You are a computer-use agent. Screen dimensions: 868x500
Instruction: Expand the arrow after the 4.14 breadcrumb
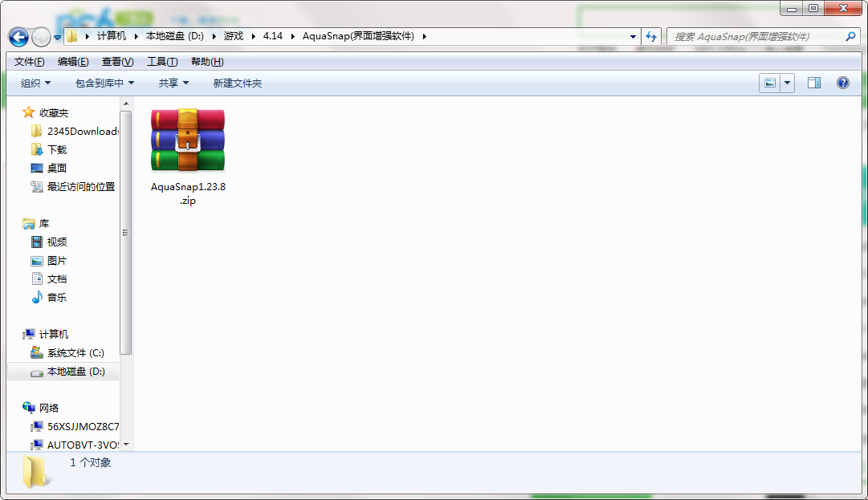(x=293, y=36)
